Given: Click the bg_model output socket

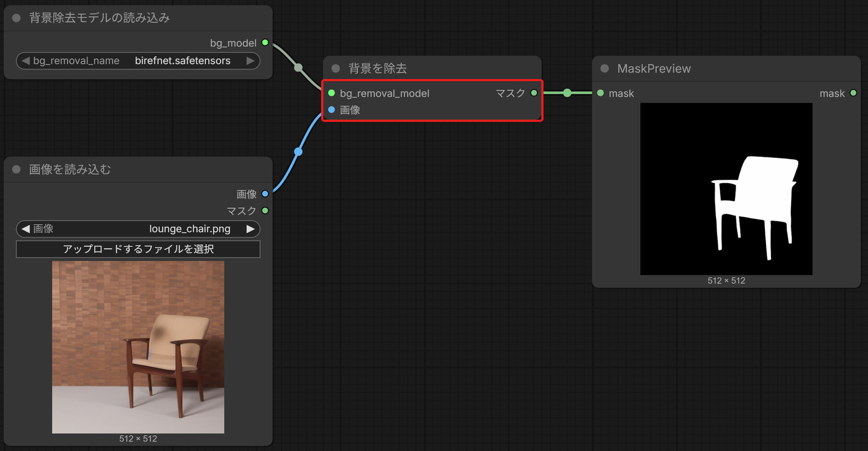Looking at the screenshot, I should tap(265, 42).
